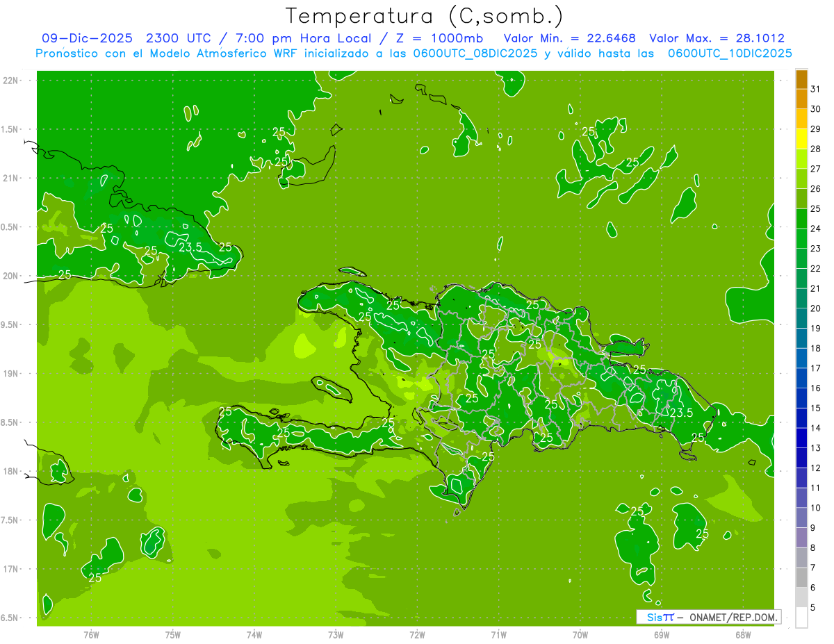Click the 'SisTT - ONAMET/REP.DOM.' credit label
Image resolution: width=834 pixels, height=644 pixels.
[709, 617]
